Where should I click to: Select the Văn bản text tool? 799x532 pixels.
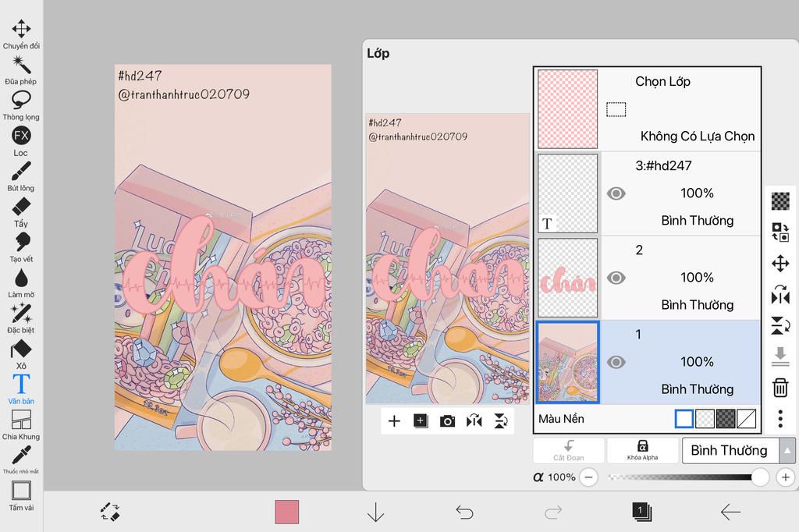(x=21, y=389)
